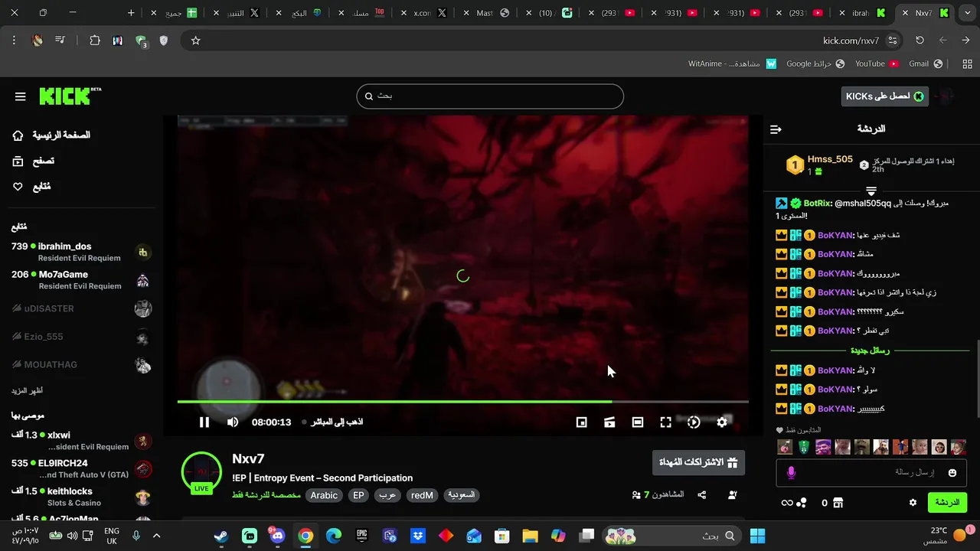Click the EP tag chip
Image resolution: width=980 pixels, height=551 pixels.
[358, 495]
